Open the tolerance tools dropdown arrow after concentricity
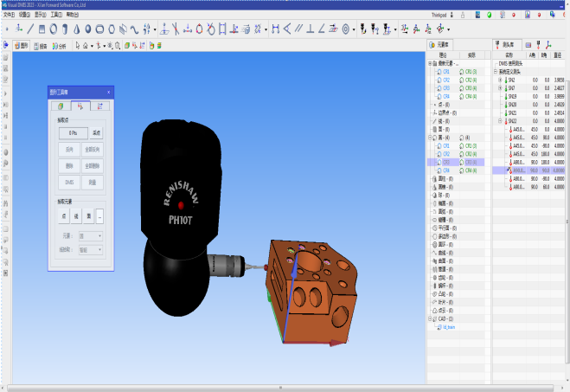Image resolution: width=570 pixels, height=392 pixels. click(354, 29)
